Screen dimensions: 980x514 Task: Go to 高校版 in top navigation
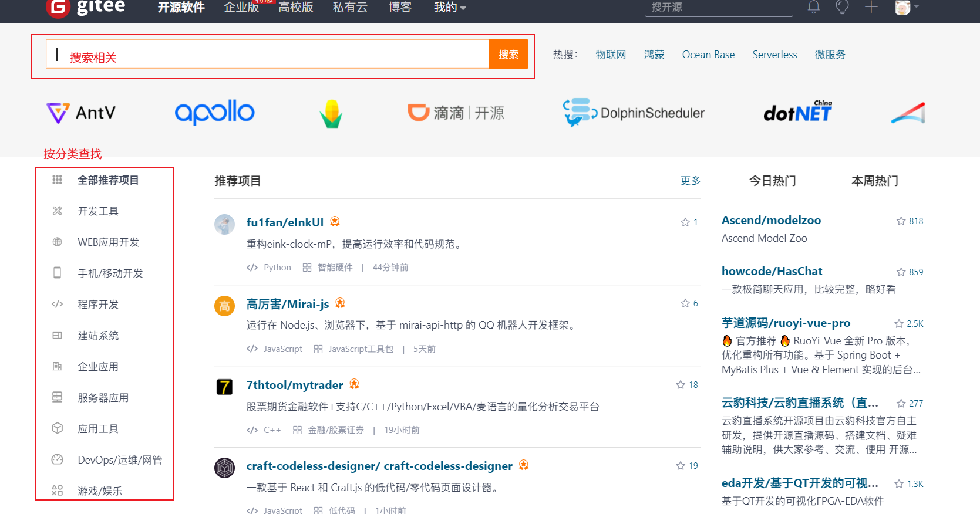[295, 8]
